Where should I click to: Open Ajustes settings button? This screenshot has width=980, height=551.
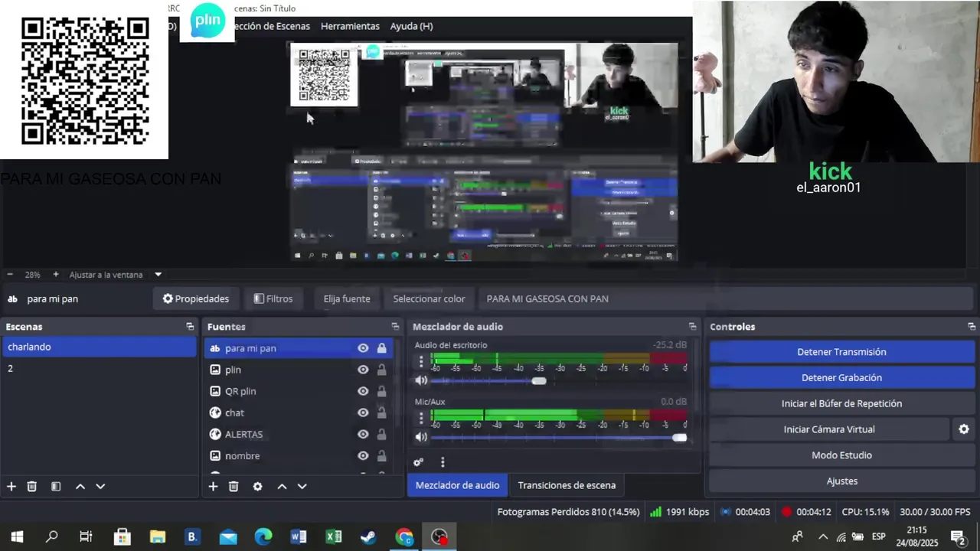coord(841,481)
